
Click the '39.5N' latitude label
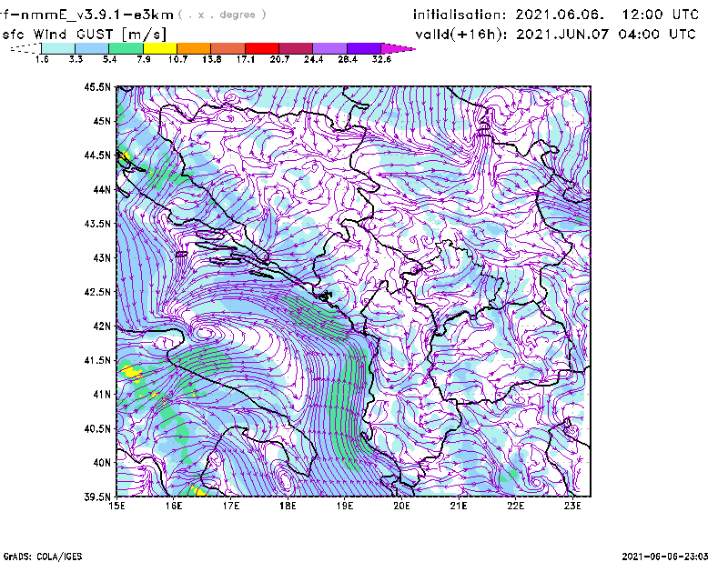[x=97, y=497]
